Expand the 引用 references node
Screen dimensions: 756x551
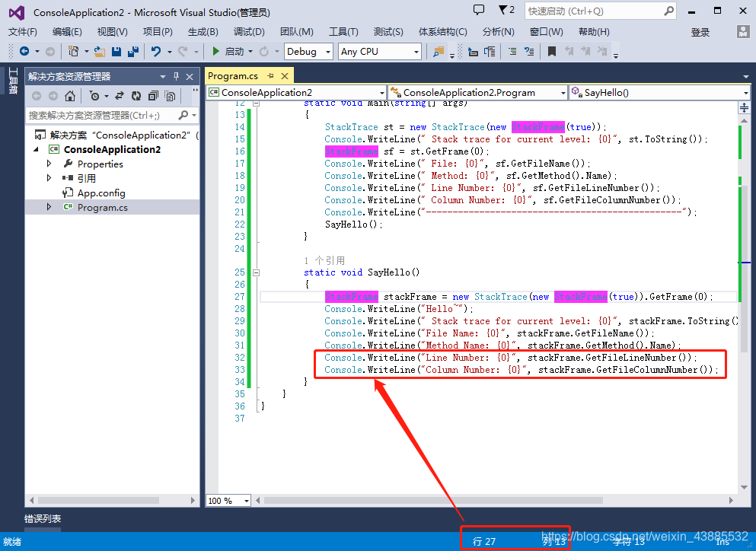tap(49, 178)
